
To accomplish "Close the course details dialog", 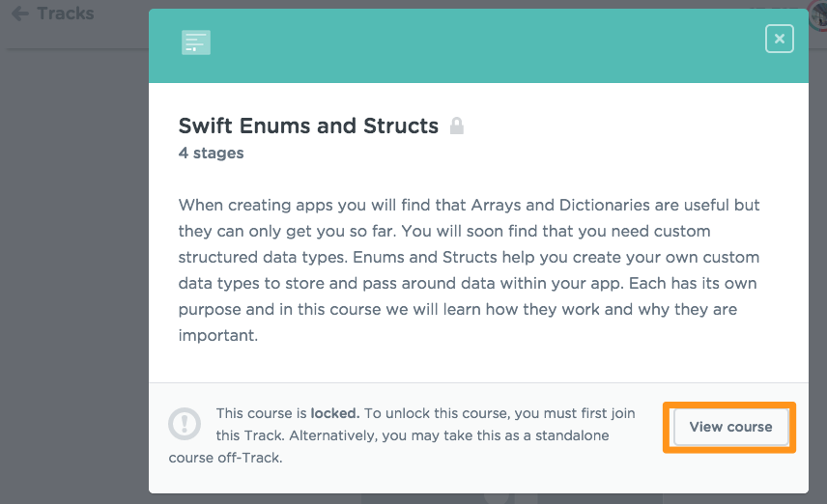I will coord(779,39).
